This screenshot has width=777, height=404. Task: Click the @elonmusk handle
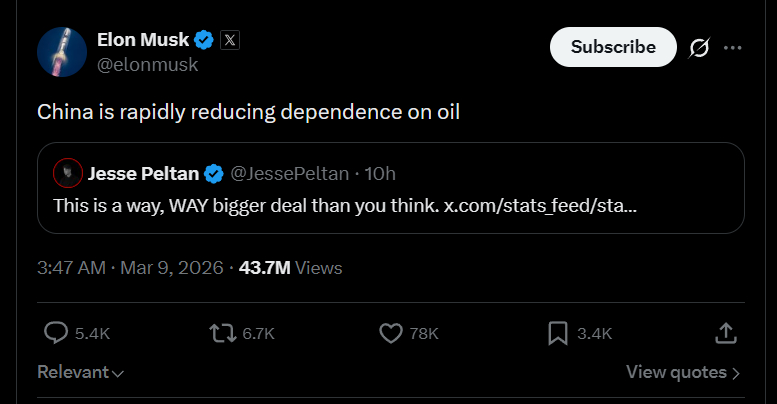pos(147,65)
